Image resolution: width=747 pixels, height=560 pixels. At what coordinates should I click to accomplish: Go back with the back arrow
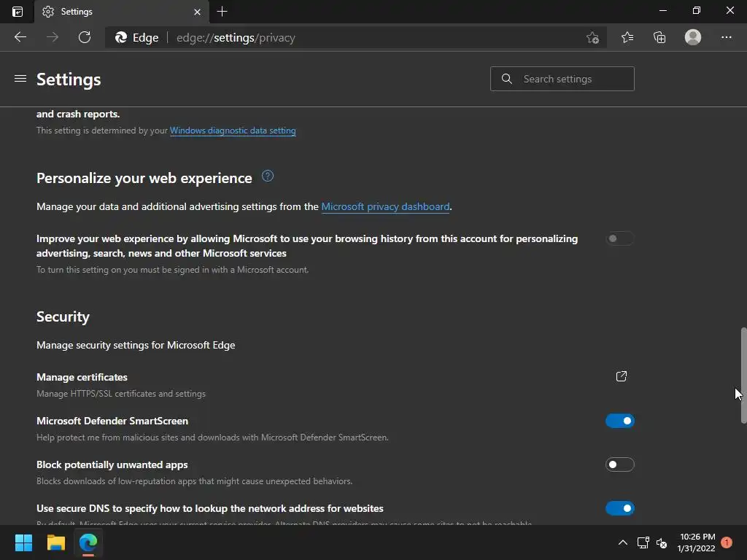[x=20, y=37]
